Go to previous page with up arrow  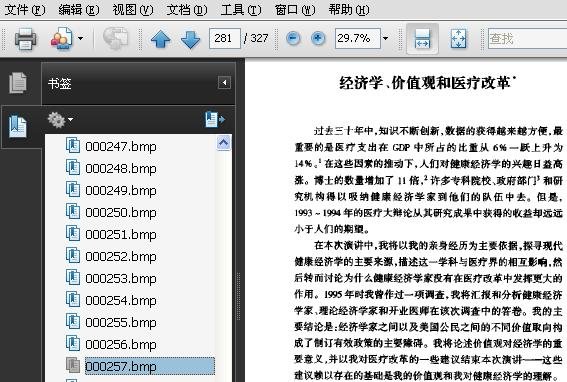(161, 39)
